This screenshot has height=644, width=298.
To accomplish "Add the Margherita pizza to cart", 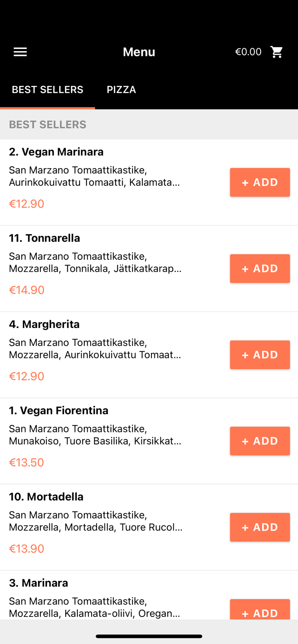I will (260, 355).
